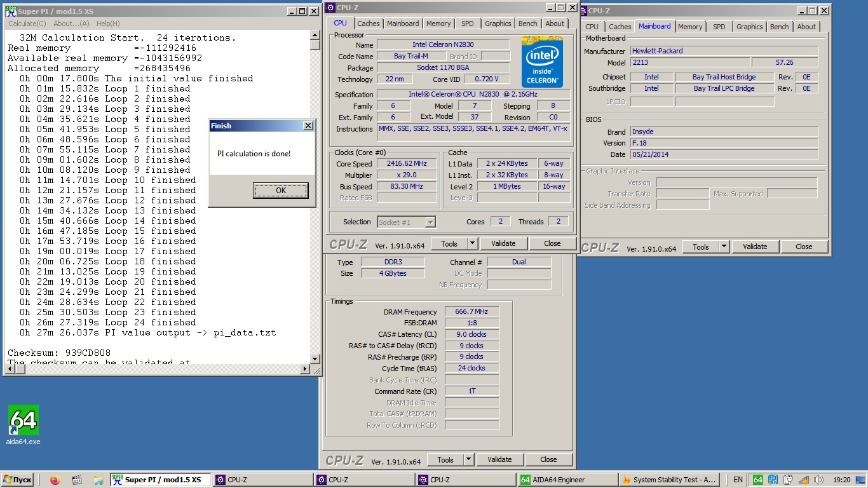Select the Memory tab in the Mainboard CPU-Z window
The image size is (868, 488).
coord(690,27)
